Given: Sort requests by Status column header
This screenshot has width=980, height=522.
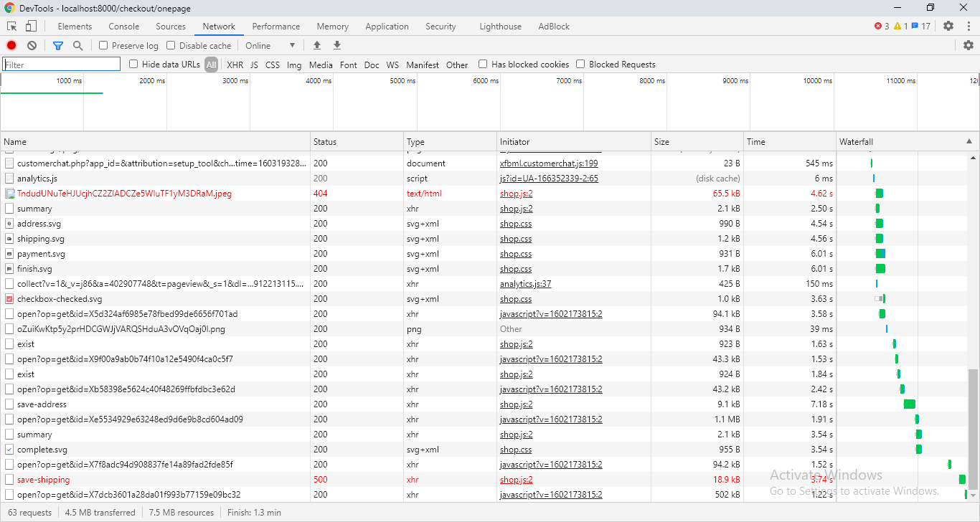Looking at the screenshot, I should (357, 141).
